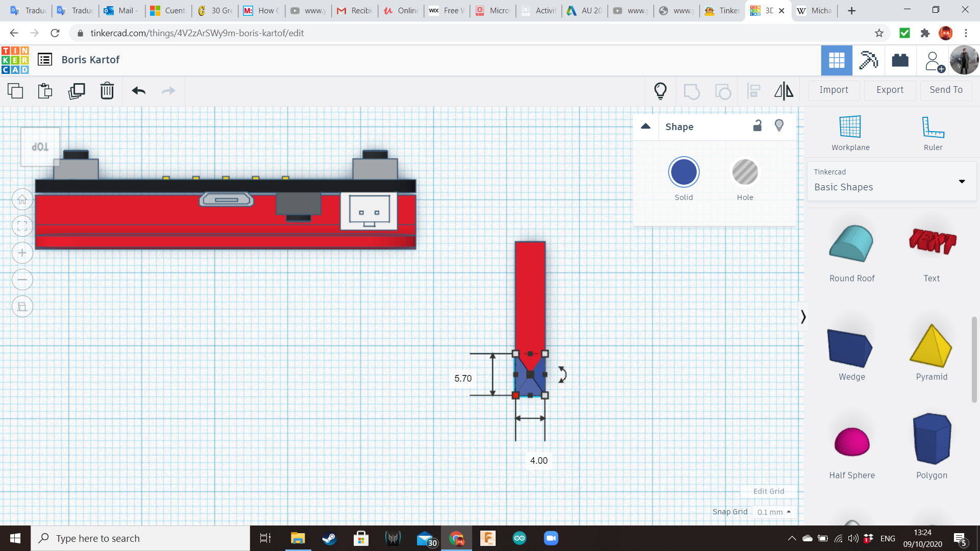Set shape to Hole
980x551 pixels.
[x=745, y=172]
